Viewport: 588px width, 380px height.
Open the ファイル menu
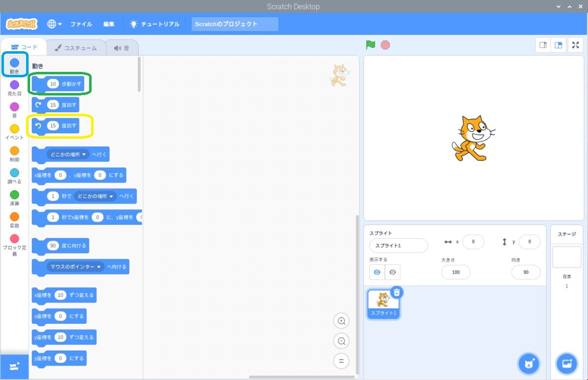pos(81,24)
